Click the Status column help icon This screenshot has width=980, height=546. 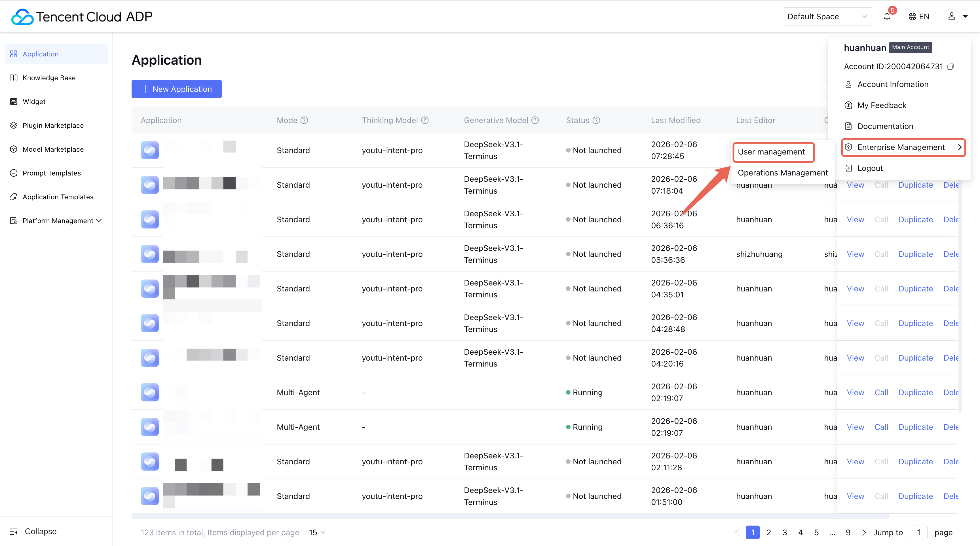pos(596,120)
